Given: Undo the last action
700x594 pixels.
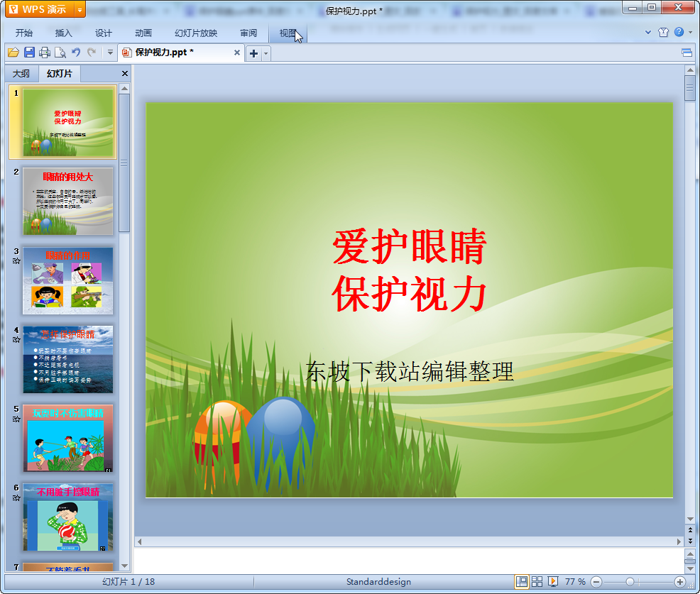Looking at the screenshot, I should (77, 53).
